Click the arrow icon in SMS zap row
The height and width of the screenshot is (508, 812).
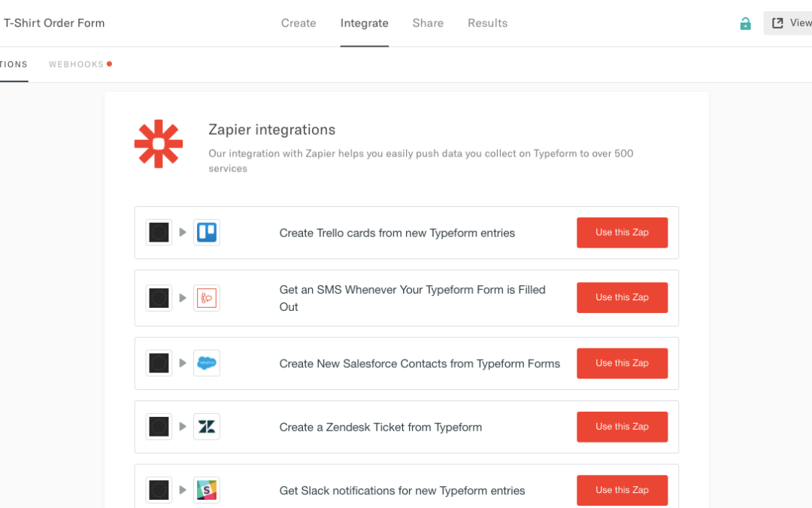coord(183,298)
